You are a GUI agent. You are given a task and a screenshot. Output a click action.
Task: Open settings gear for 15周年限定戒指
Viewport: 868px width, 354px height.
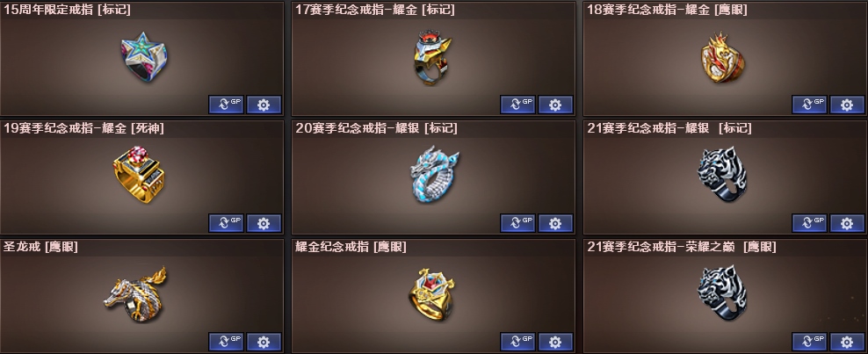(x=264, y=105)
